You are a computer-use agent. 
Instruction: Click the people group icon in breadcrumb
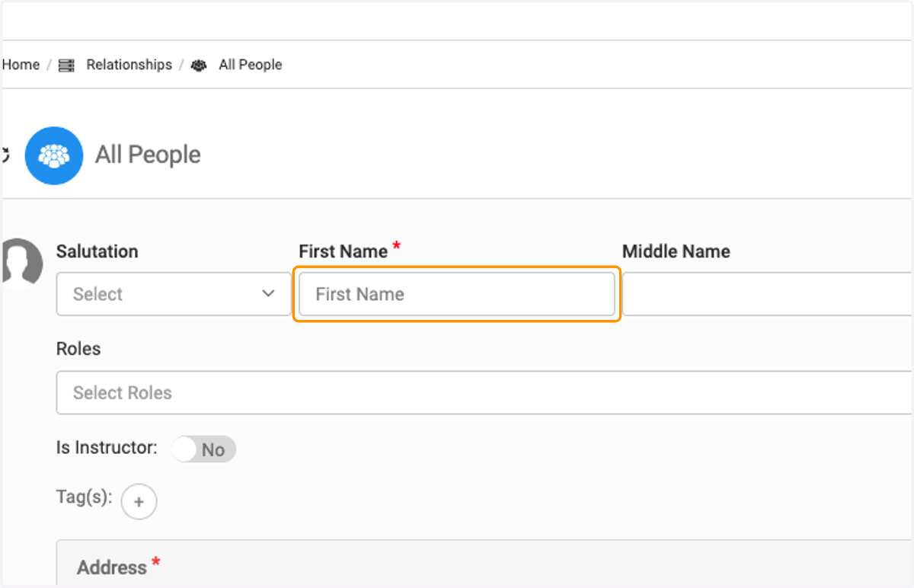point(199,66)
